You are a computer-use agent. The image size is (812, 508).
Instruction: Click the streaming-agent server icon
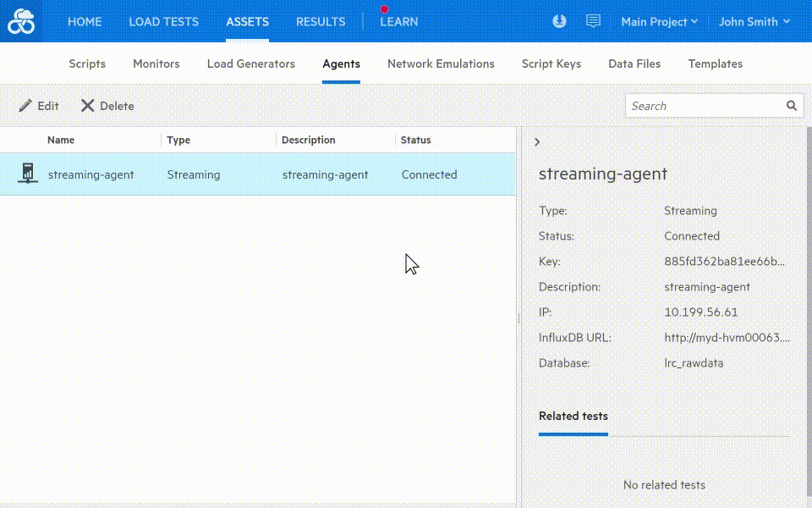tap(27, 174)
